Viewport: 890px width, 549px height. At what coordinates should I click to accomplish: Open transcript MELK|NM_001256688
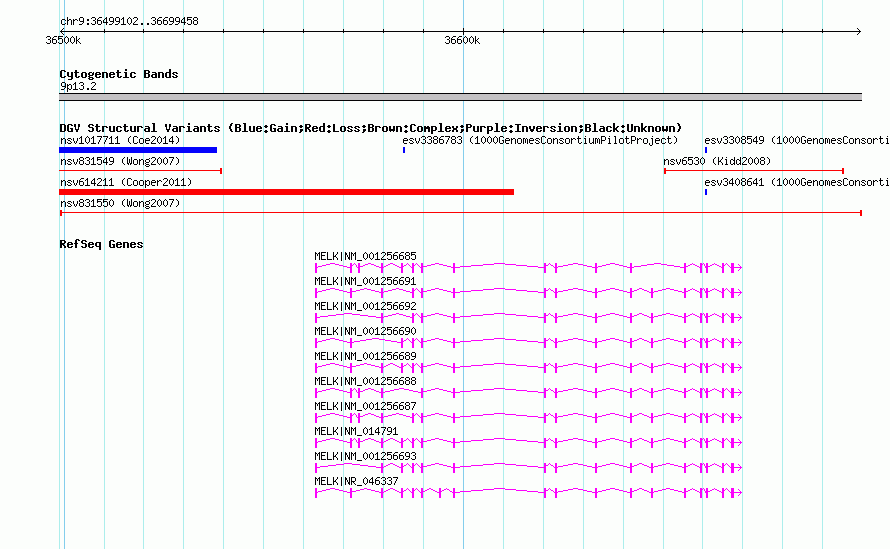[366, 382]
